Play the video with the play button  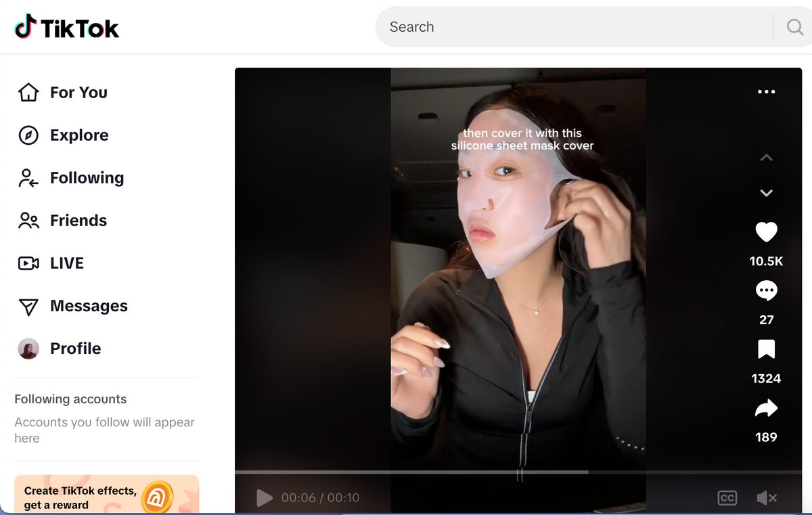(264, 497)
